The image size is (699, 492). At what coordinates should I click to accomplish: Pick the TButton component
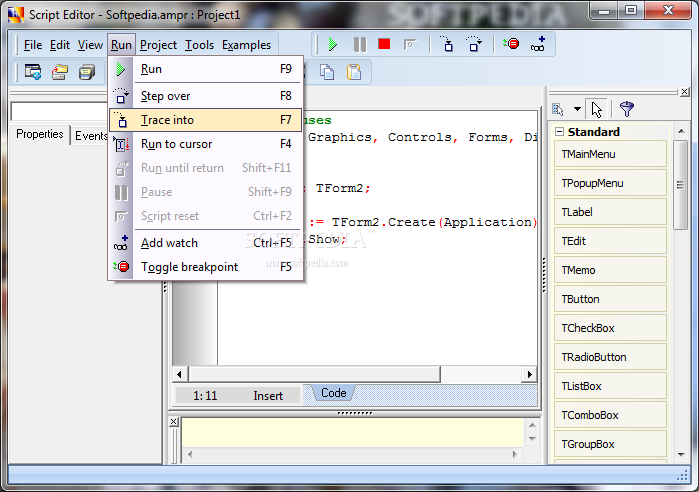pyautogui.click(x=610, y=299)
